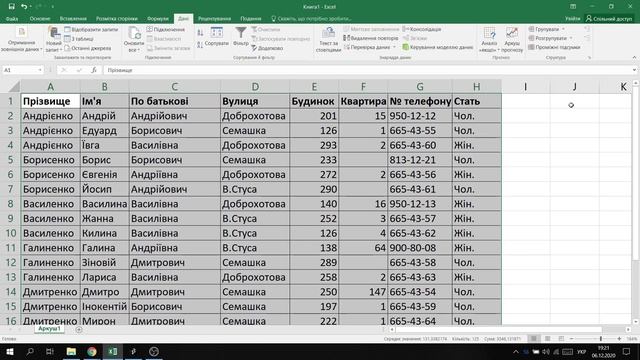This screenshot has width=640, height=360.
Task: Click the Select All corner triangle
Action: [14, 87]
